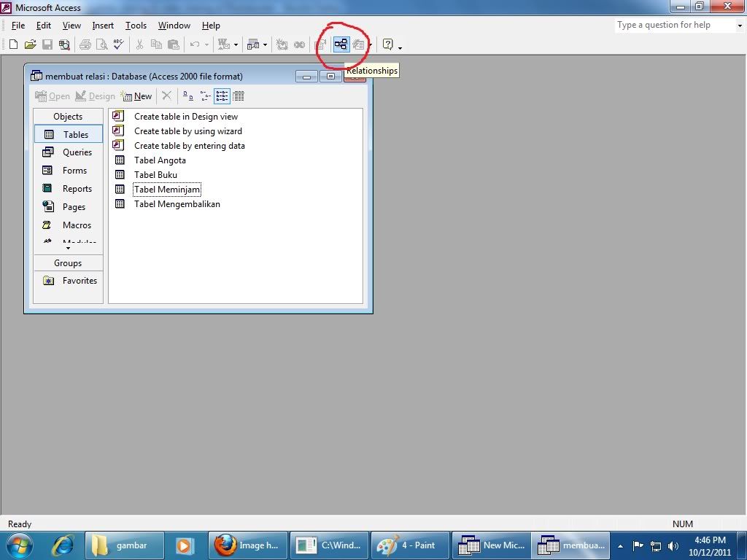Click the File Search toolbar icon
The image size is (747, 560).
pyautogui.click(x=64, y=44)
